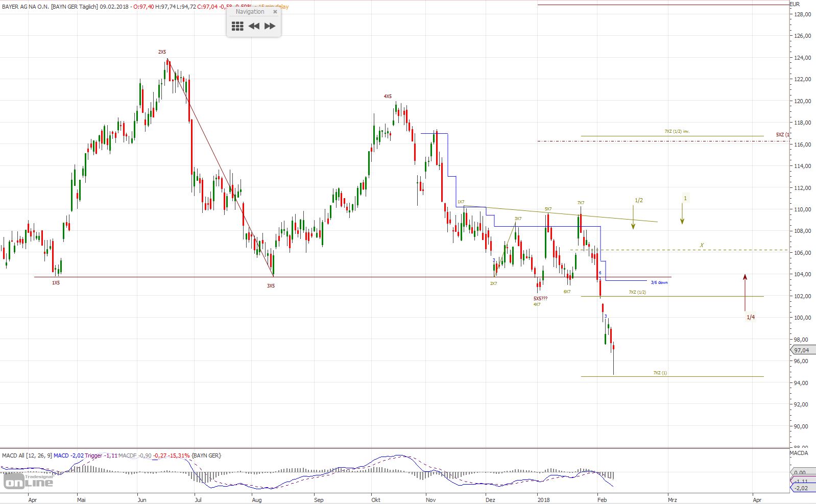Select the 3X5 label at August low
The height and width of the screenshot is (504, 816).
(271, 286)
